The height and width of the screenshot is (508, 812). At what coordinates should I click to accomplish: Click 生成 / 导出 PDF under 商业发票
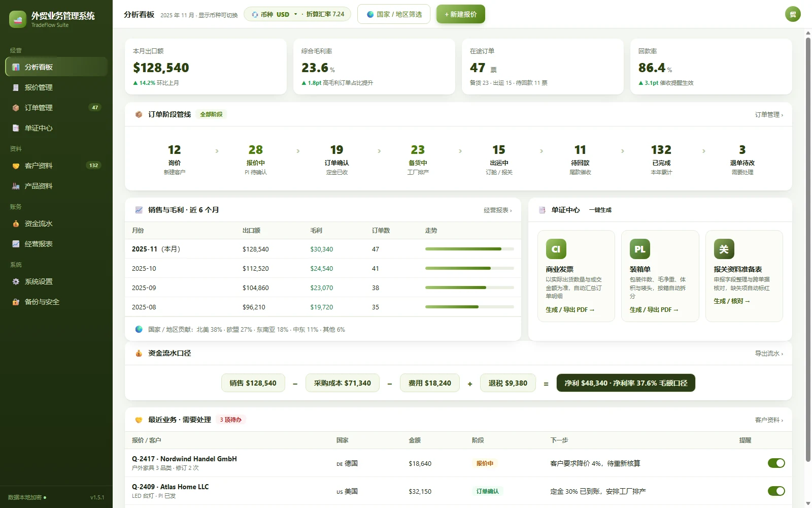(570, 310)
